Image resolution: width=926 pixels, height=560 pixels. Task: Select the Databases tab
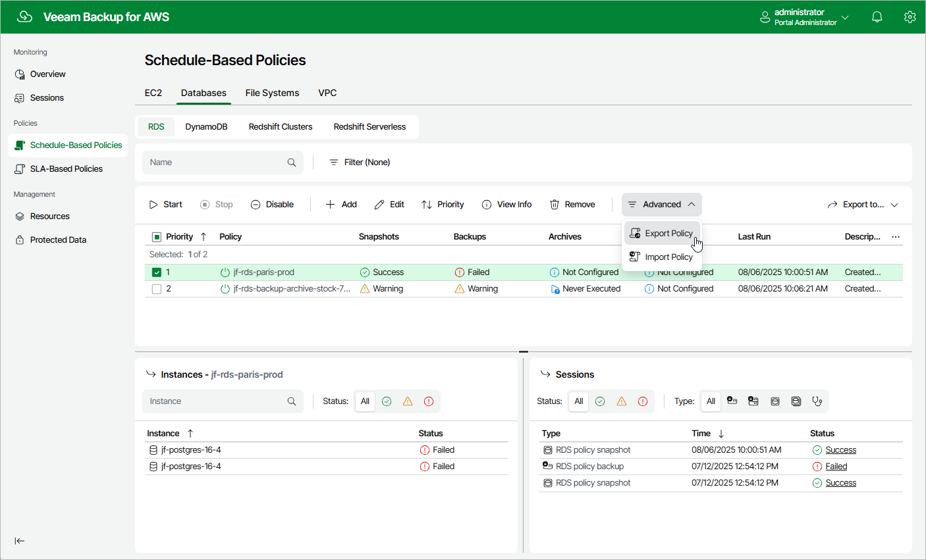tap(204, 93)
